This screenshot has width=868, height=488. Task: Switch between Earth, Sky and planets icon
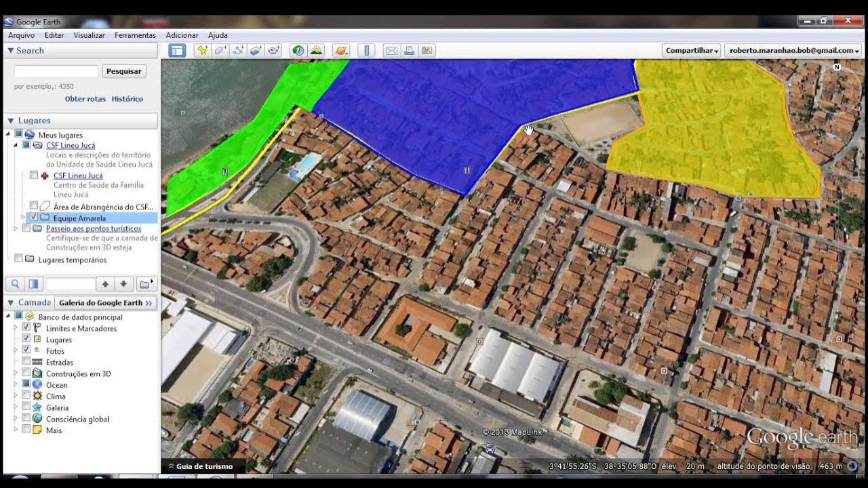pos(341,50)
